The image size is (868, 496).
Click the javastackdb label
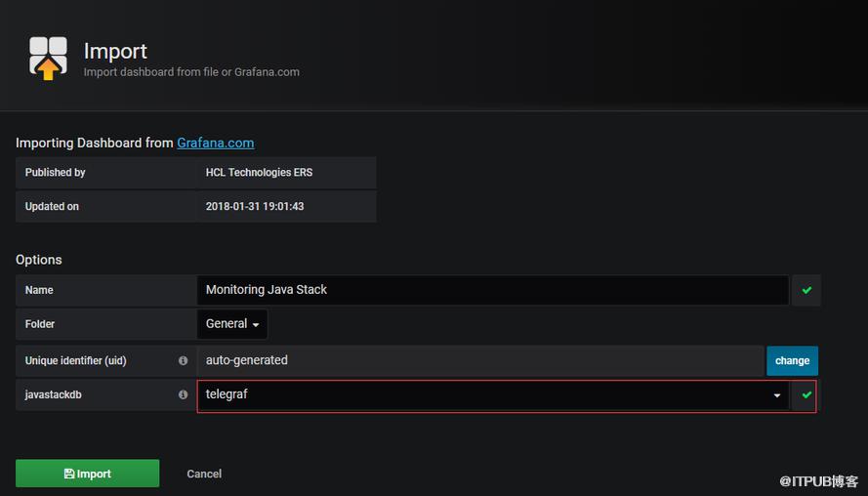point(53,394)
